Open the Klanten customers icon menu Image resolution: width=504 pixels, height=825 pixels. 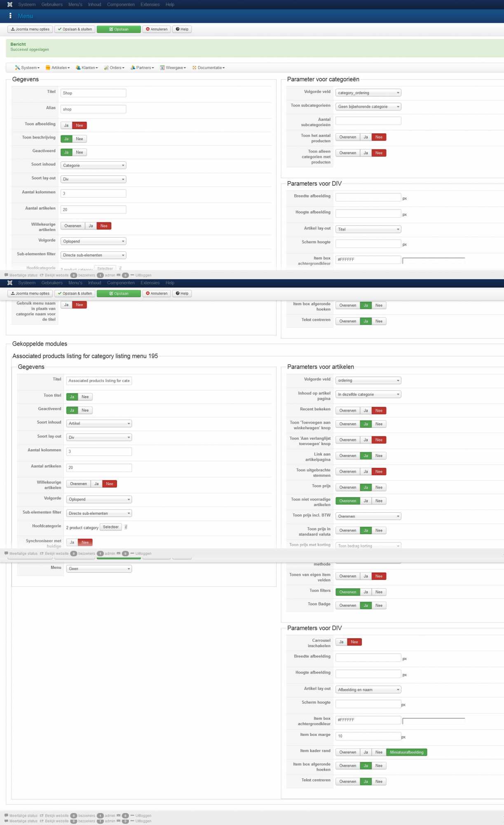(78, 68)
